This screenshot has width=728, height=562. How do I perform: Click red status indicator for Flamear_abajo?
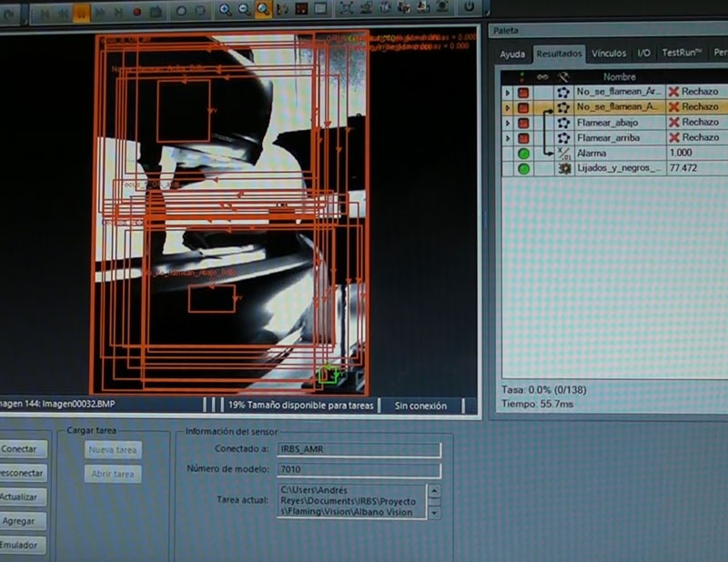pos(524,123)
